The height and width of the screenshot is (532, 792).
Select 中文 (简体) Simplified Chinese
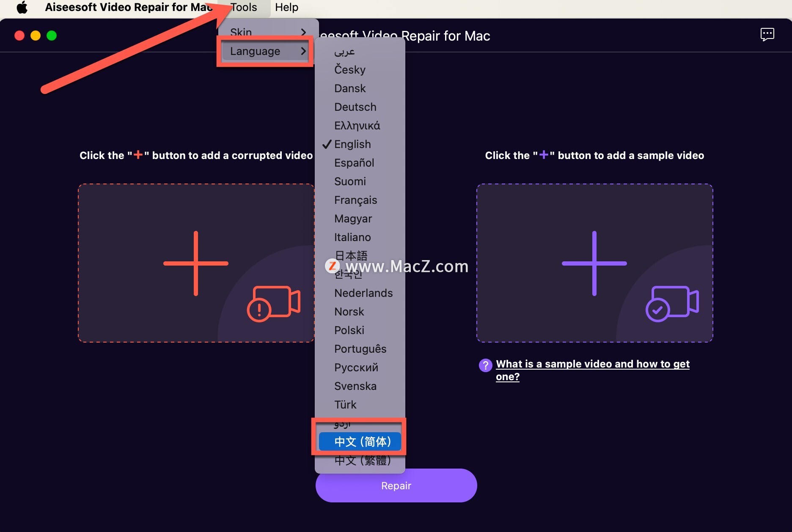point(360,442)
